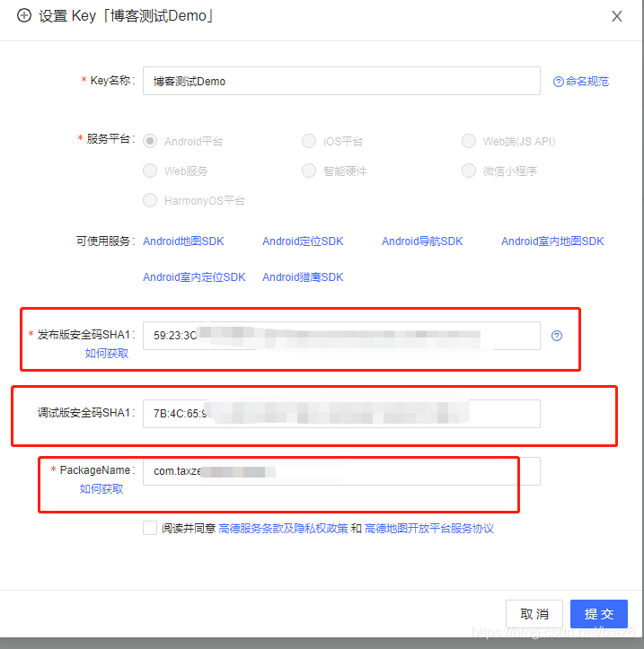The height and width of the screenshot is (649, 644).
Task: Click the PackageName input field
Action: coord(341,471)
